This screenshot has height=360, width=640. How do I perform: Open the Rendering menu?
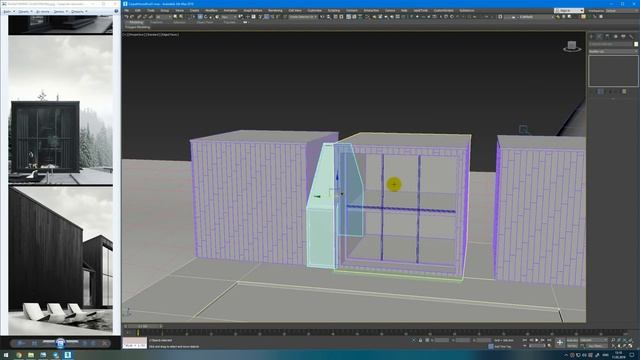[275, 10]
